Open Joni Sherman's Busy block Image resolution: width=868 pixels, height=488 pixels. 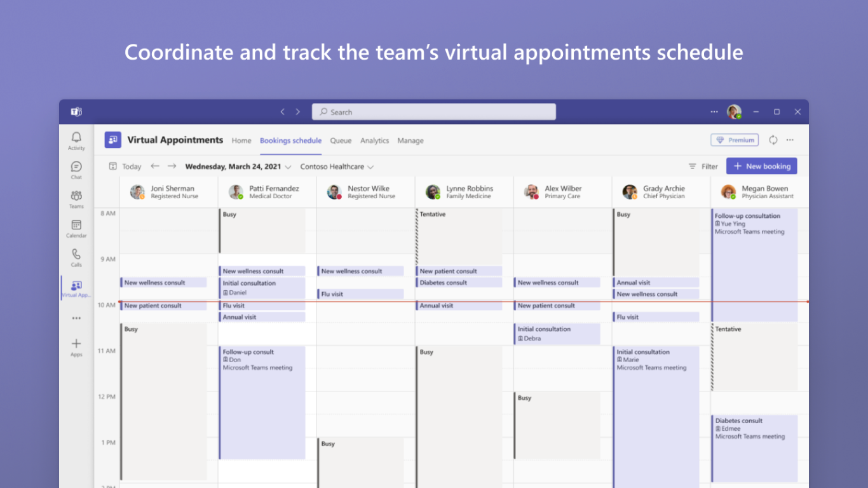(163, 402)
